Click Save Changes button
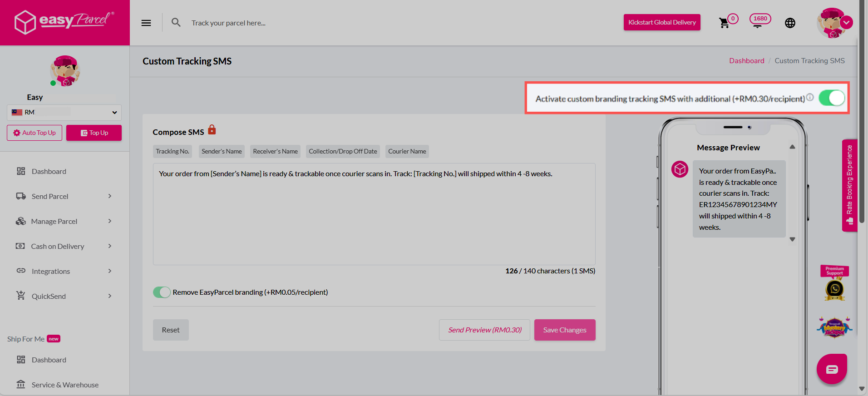This screenshot has height=396, width=868. pos(565,330)
